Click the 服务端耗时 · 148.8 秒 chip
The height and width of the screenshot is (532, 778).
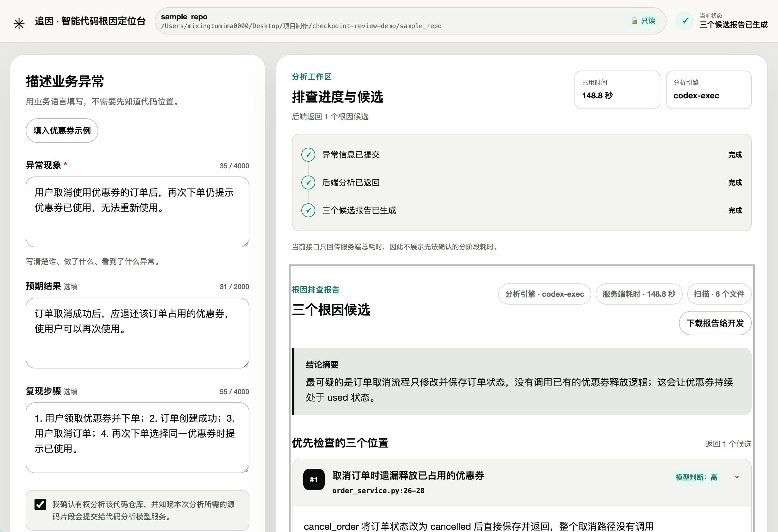[x=639, y=294]
